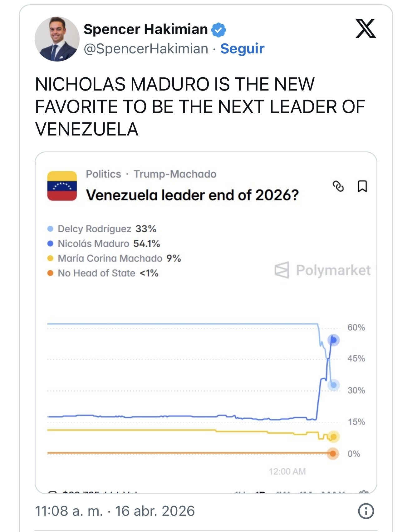This screenshot has height=532, width=412.
Task: Click the Venezuela flag icon
Action: pos(62,186)
